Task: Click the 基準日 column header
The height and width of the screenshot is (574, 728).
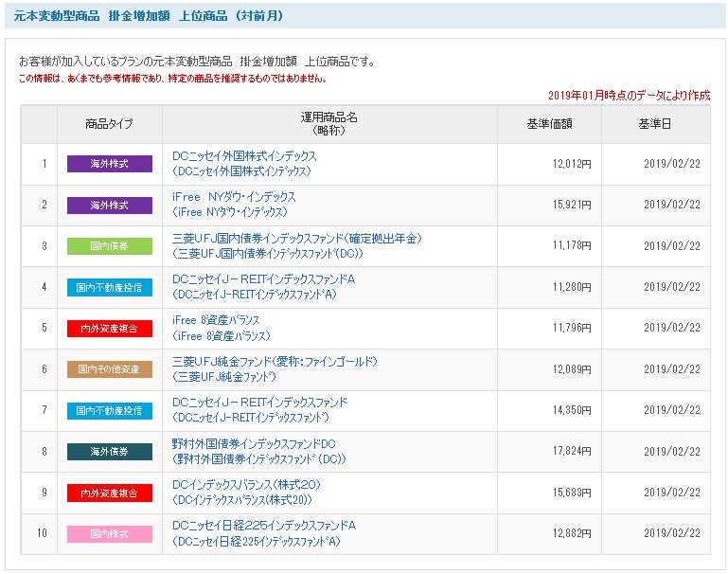Action: pos(655,124)
